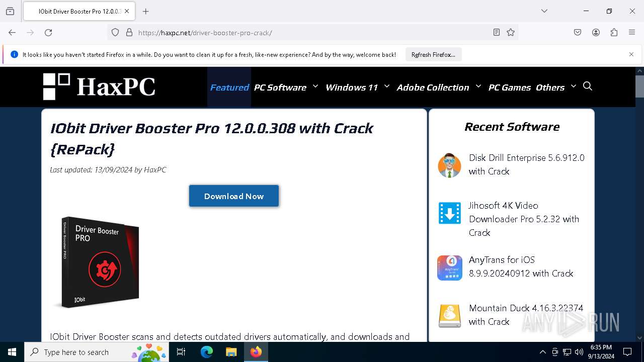Viewport: 644px width, 362px height.
Task: Click the taskbar search box
Action: coord(97,352)
